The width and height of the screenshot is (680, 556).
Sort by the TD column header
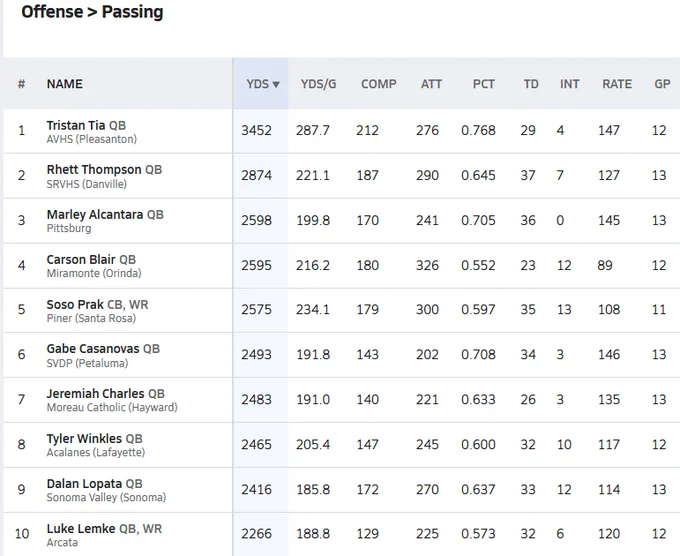[531, 84]
